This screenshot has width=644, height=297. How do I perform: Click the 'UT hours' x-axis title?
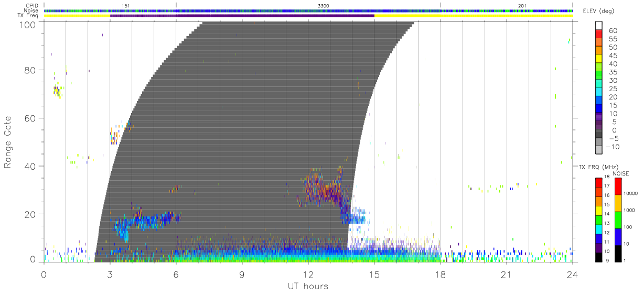pos(307,287)
